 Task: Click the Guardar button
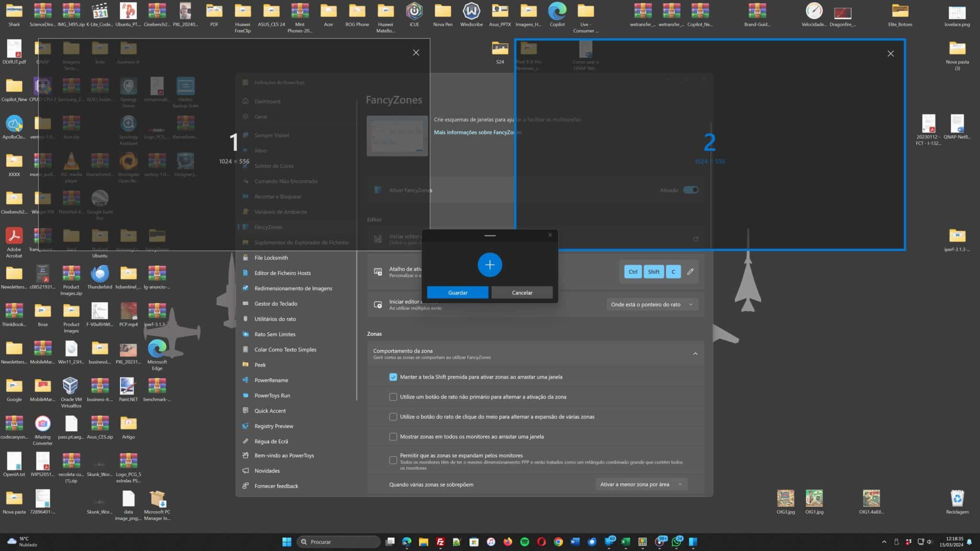457,293
